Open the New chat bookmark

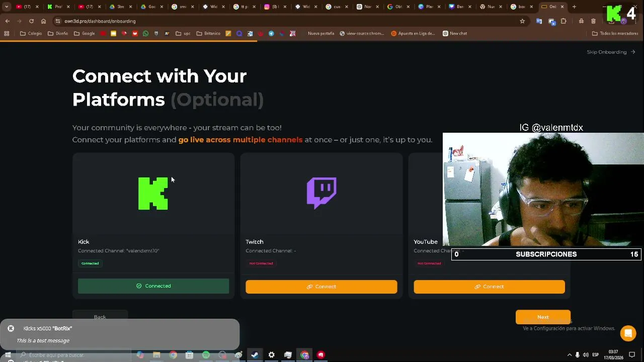(455, 33)
